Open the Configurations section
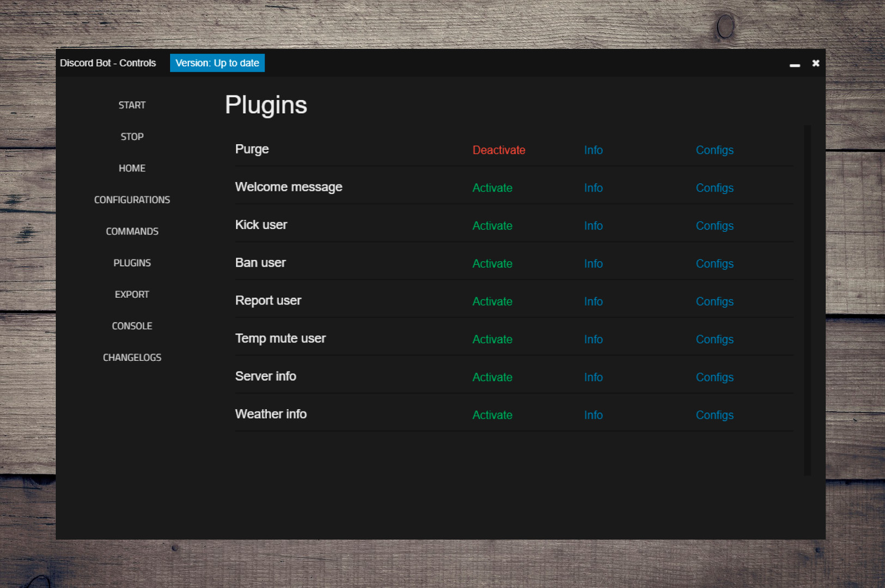This screenshot has width=885, height=588. pyautogui.click(x=132, y=200)
